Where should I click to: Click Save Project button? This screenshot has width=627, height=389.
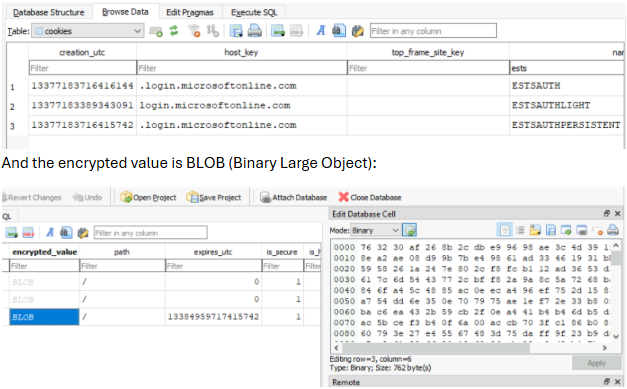pos(214,197)
